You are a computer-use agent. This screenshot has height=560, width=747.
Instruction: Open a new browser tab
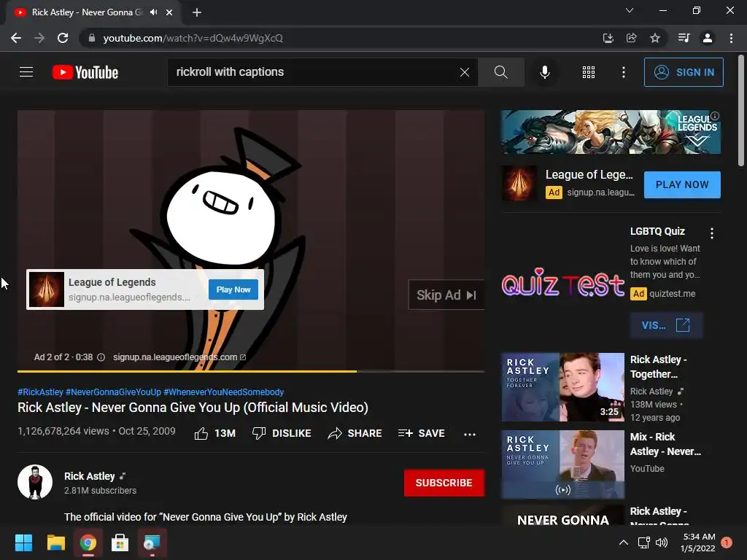coord(197,12)
